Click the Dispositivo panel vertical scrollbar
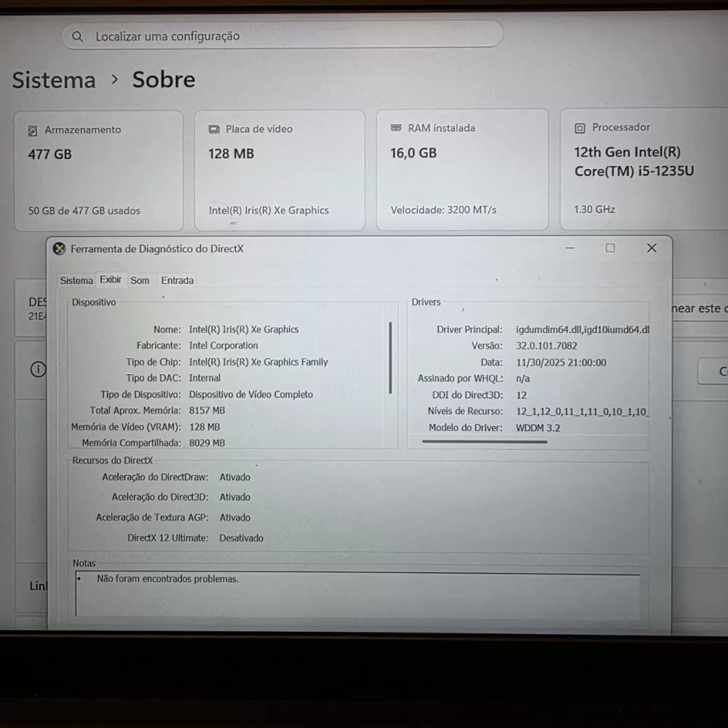This screenshot has width=728, height=728. 391,358
